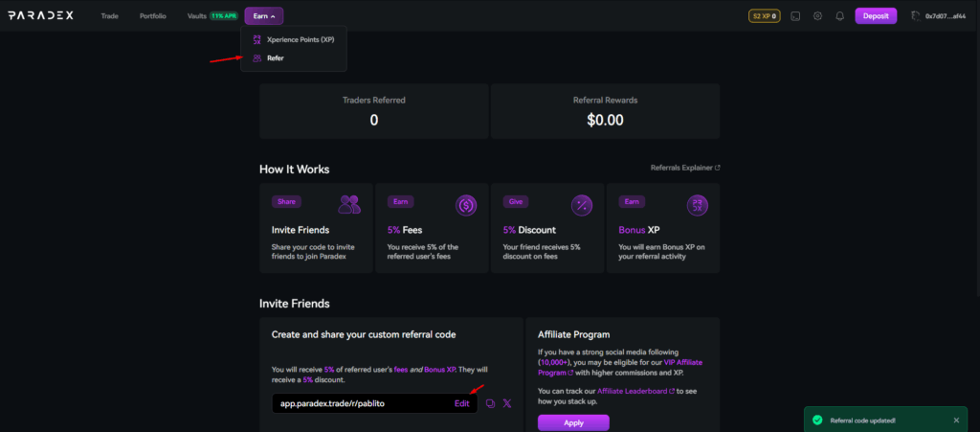Click the Bonus XP card title

pos(638,230)
